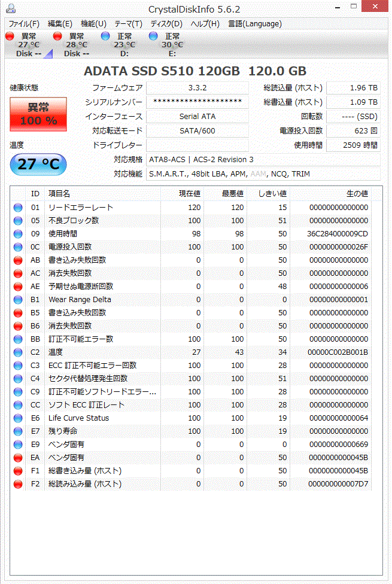Click the status orb for attribute C9
Image resolution: width=392 pixels, height=584 pixels.
click(x=18, y=392)
